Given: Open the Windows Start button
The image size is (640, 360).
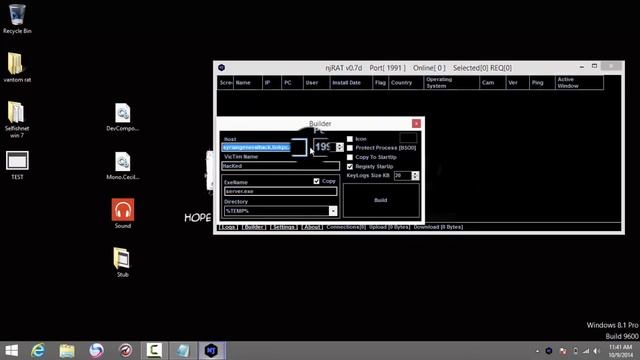Looking at the screenshot, I should pyautogui.click(x=11, y=351).
